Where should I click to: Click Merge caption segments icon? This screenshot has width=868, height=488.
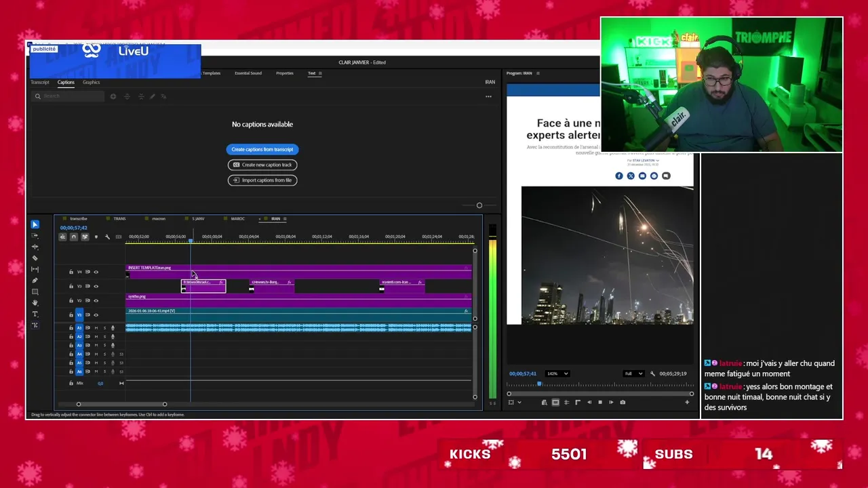click(x=140, y=96)
